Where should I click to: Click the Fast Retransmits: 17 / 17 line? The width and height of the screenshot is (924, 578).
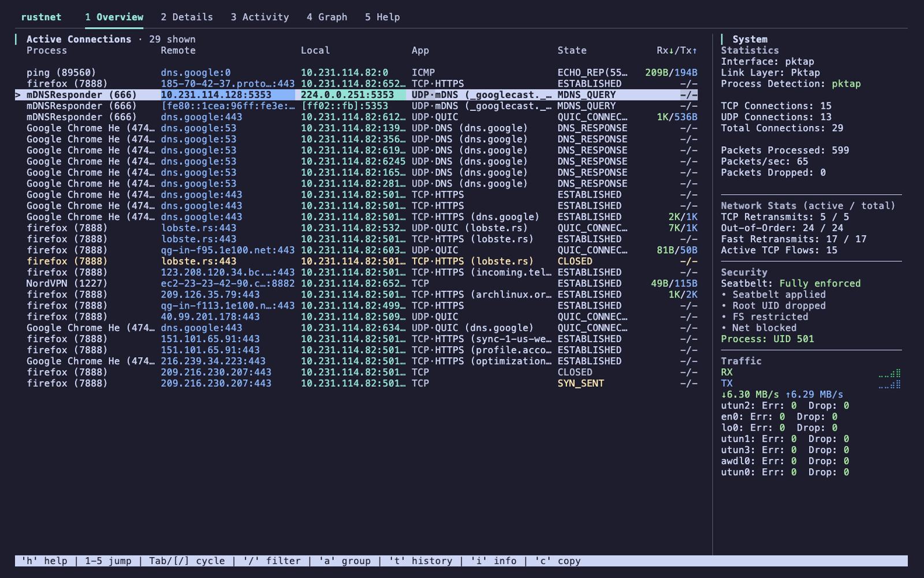793,239
